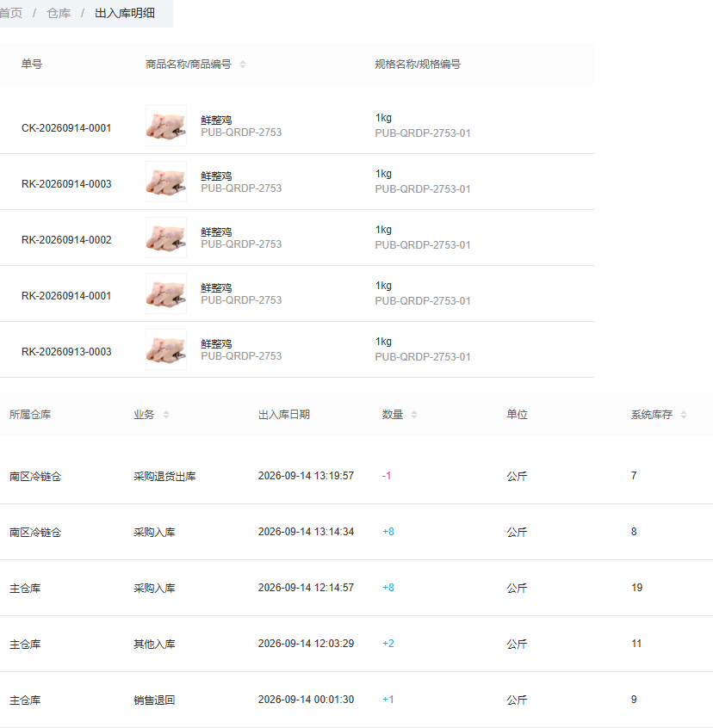Select date 2026-09-14 00:01:30
The height and width of the screenshot is (728, 713).
tap(306, 700)
